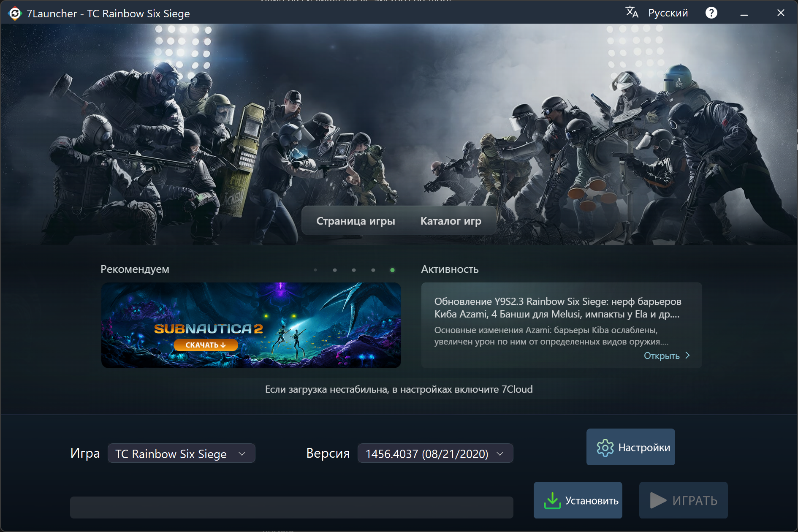Click the 7Cloud loading hint text
The width and height of the screenshot is (798, 532).
399,389
